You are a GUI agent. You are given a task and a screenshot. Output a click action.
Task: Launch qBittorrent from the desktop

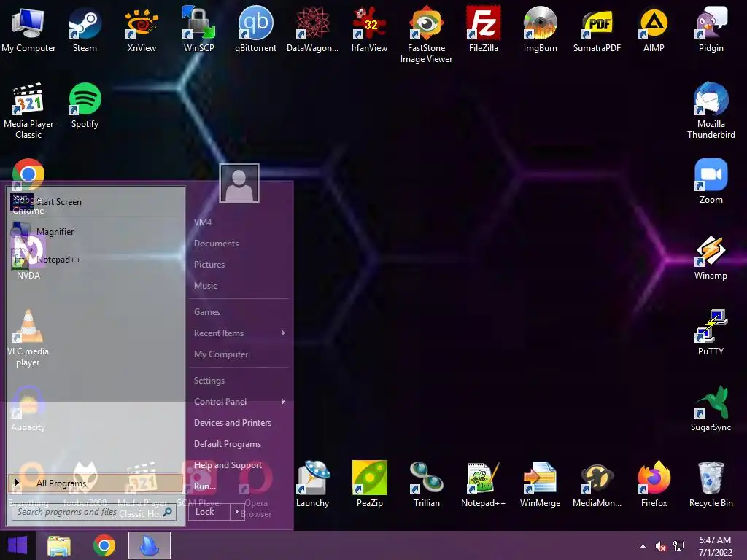[x=255, y=28]
